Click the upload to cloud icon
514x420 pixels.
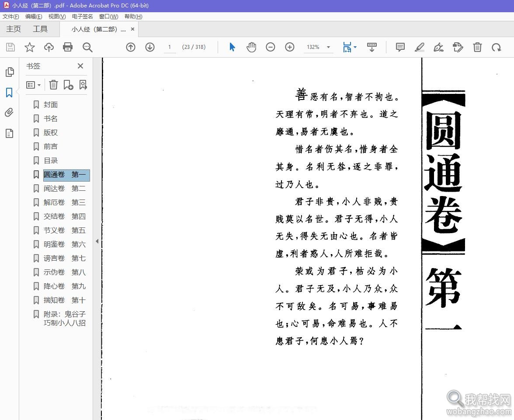point(49,47)
